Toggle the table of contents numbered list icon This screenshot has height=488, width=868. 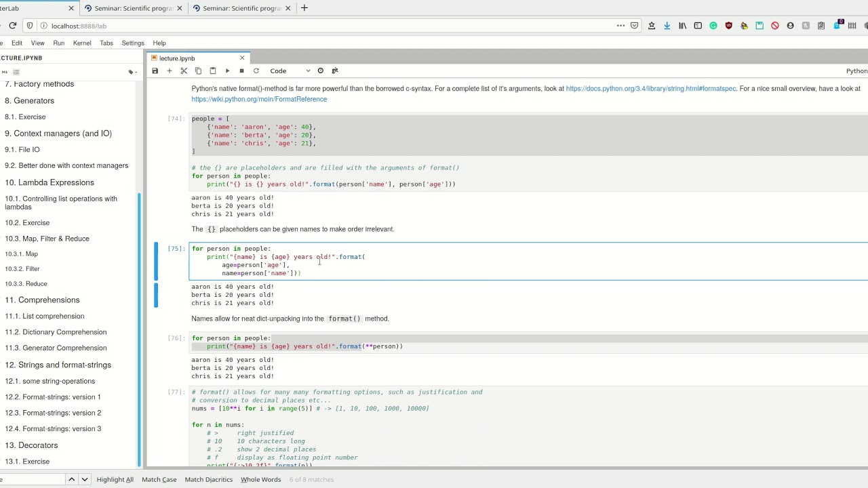coord(16,72)
